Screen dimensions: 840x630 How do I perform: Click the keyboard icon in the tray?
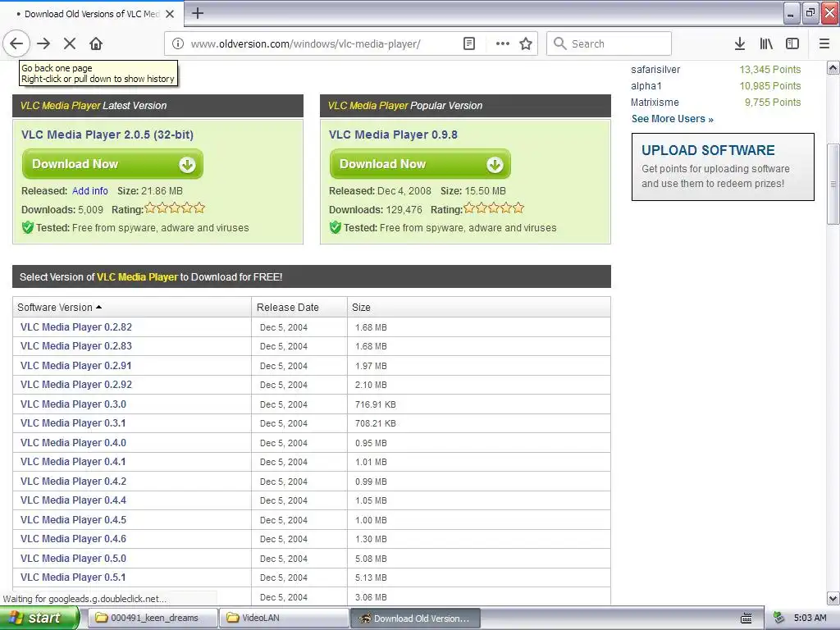pos(746,619)
